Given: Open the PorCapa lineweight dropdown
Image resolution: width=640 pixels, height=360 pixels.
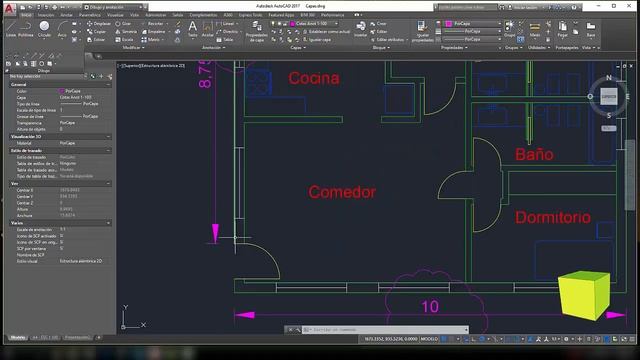Looking at the screenshot, I should 473,31.
